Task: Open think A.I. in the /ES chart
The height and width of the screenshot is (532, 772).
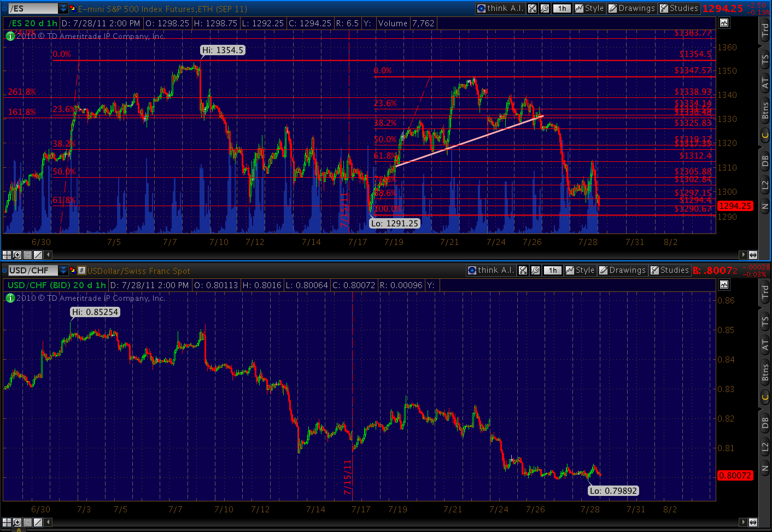Action: (x=500, y=8)
